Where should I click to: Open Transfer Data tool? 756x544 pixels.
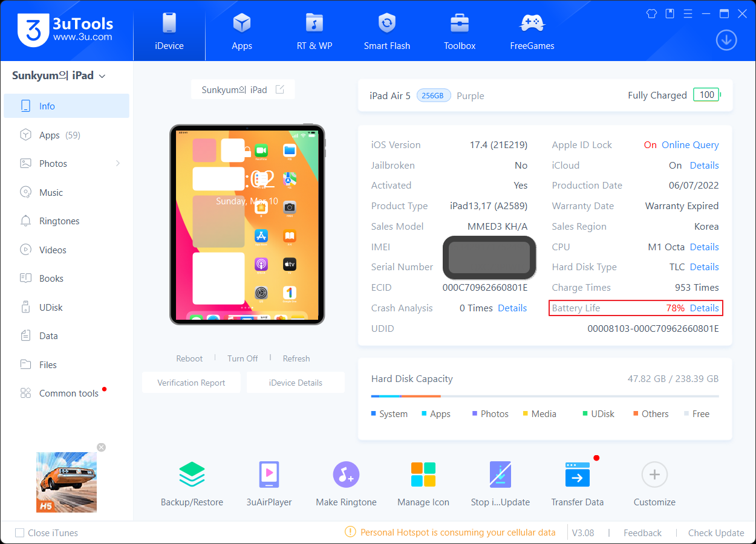point(578,484)
